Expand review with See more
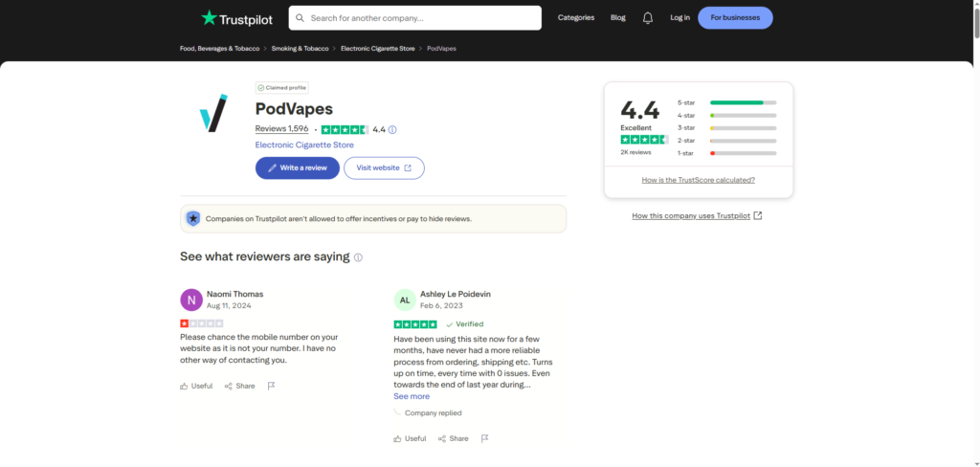 pyautogui.click(x=412, y=396)
